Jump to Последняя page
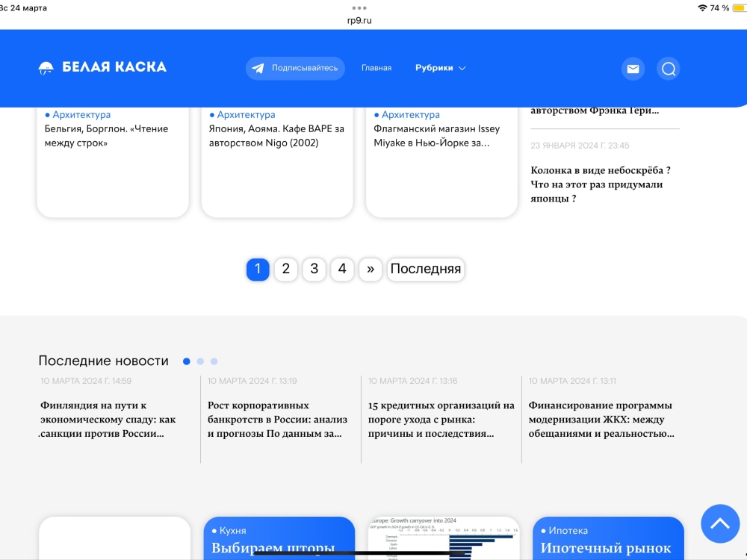This screenshot has width=747, height=560. (x=426, y=269)
